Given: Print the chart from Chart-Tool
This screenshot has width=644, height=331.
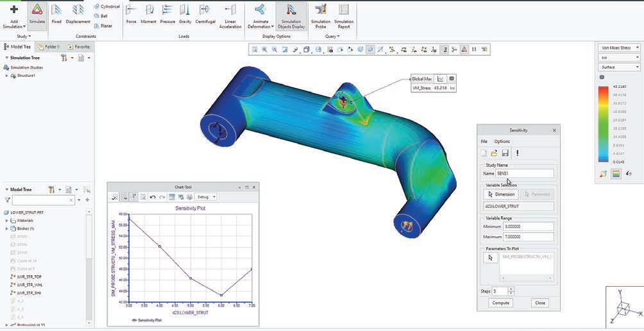Looking at the screenshot, I should point(189,197).
